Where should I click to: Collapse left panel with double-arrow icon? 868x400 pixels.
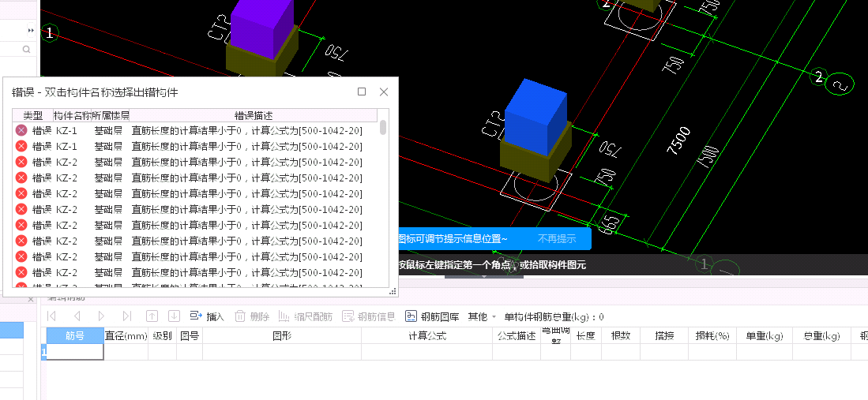pyautogui.click(x=31, y=31)
